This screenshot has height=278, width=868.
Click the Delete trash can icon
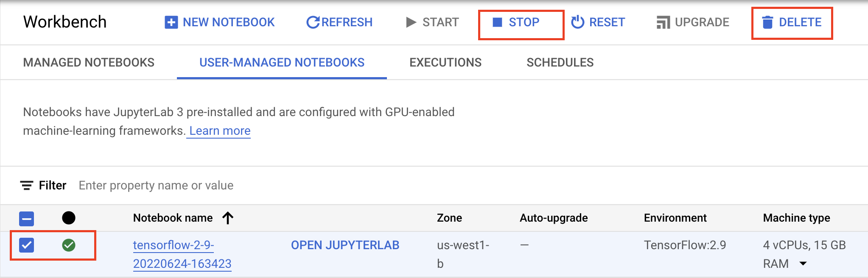pos(767,22)
